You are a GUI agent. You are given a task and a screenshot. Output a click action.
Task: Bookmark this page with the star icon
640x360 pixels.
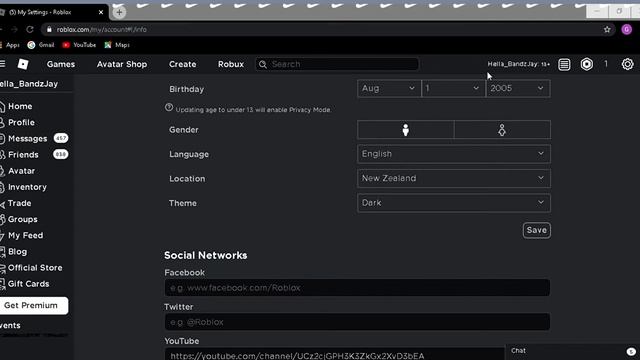[607, 29]
